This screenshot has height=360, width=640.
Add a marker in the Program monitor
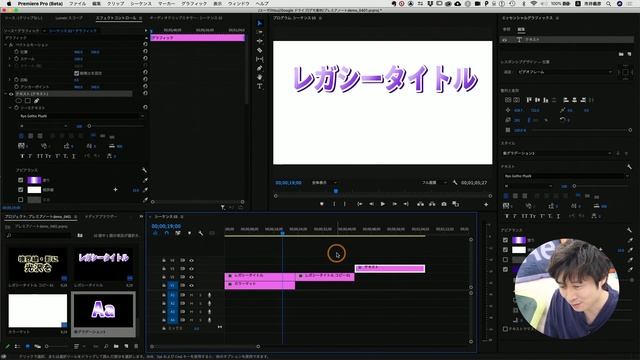[322, 204]
